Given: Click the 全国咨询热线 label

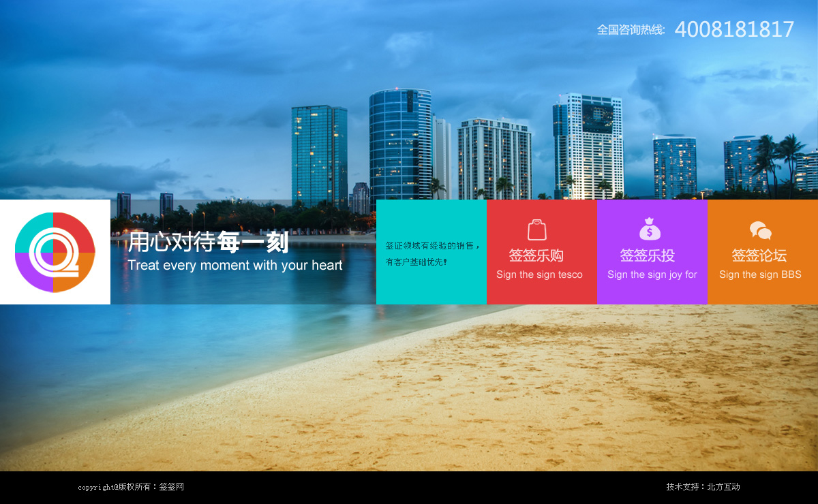Looking at the screenshot, I should tap(631, 30).
